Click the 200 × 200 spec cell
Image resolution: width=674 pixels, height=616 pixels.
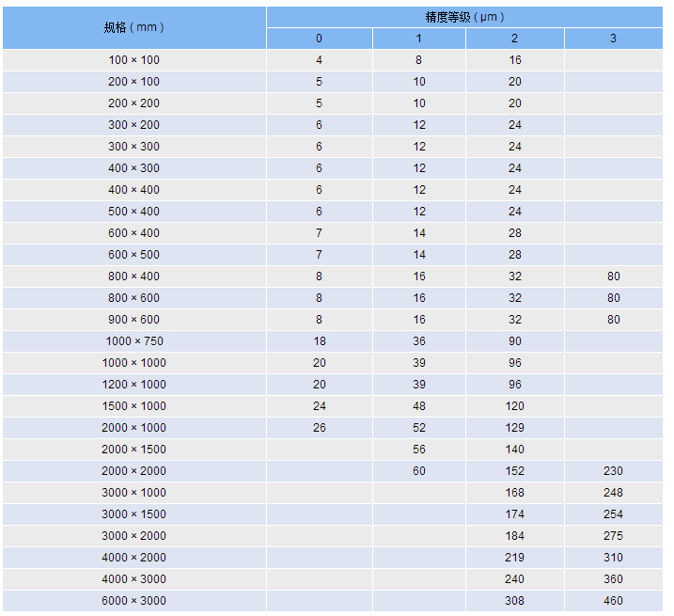[x=134, y=103]
